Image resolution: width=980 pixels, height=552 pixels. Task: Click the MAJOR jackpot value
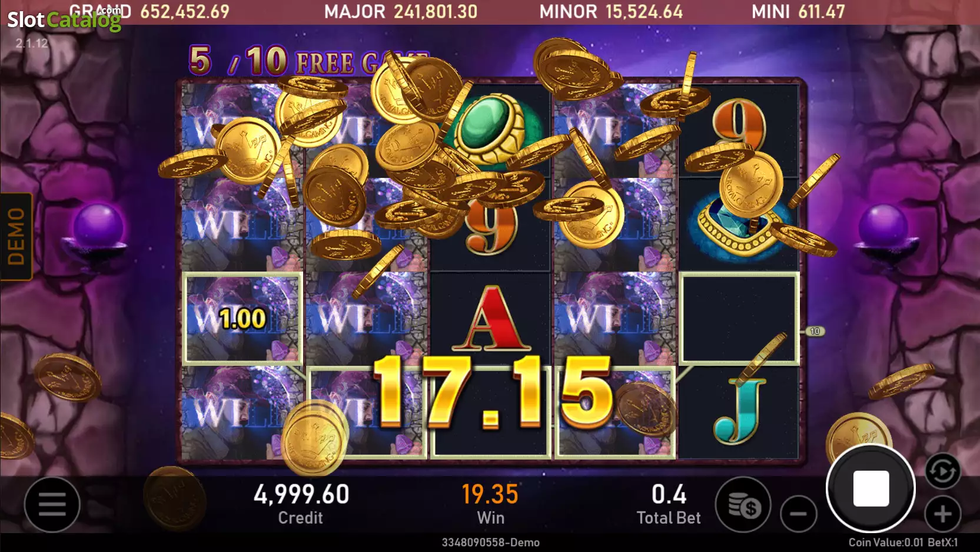point(436,11)
